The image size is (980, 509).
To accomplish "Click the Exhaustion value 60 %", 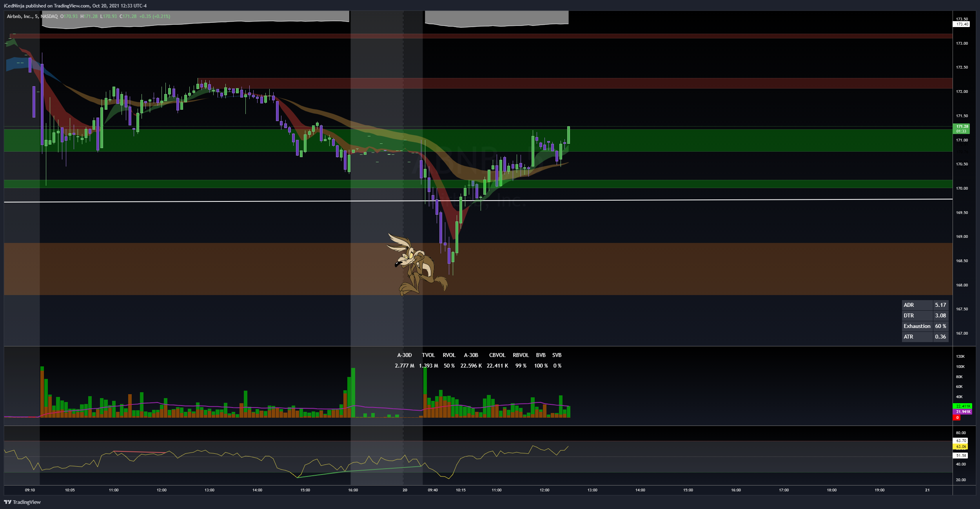I will pos(940,326).
